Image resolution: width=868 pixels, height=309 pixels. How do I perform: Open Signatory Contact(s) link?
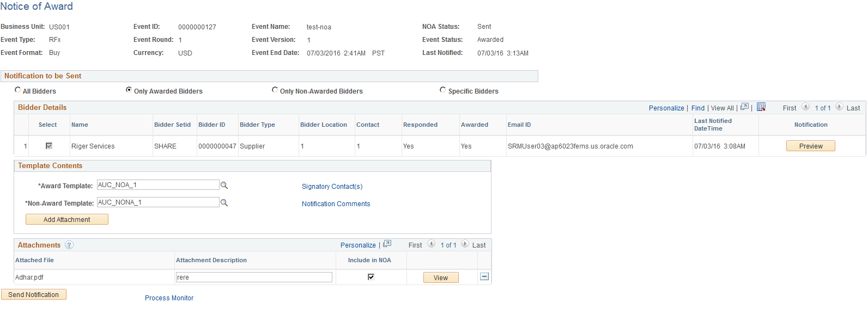coord(332,187)
